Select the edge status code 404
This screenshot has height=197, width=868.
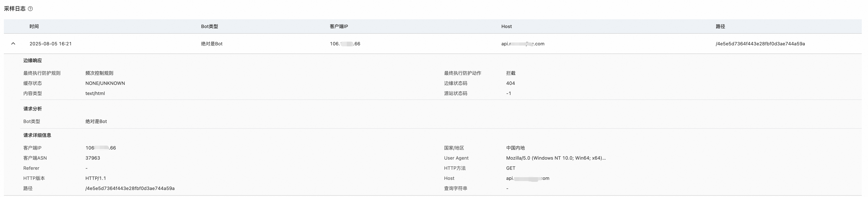[x=511, y=83]
